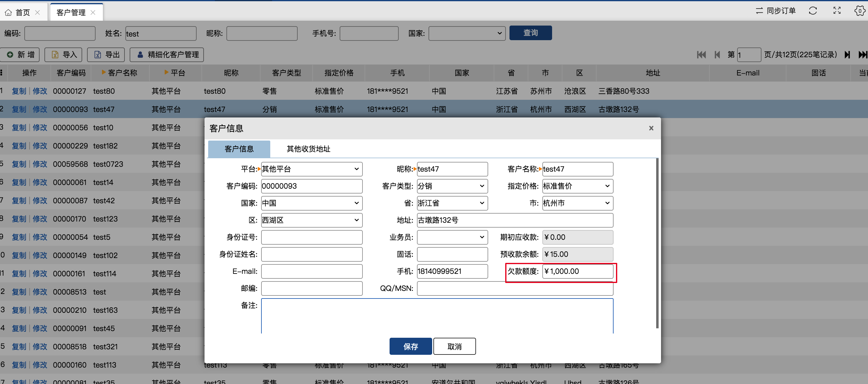Open the 指定价格 dropdown showing 标准售价
This screenshot has height=384, width=868.
tap(578, 186)
